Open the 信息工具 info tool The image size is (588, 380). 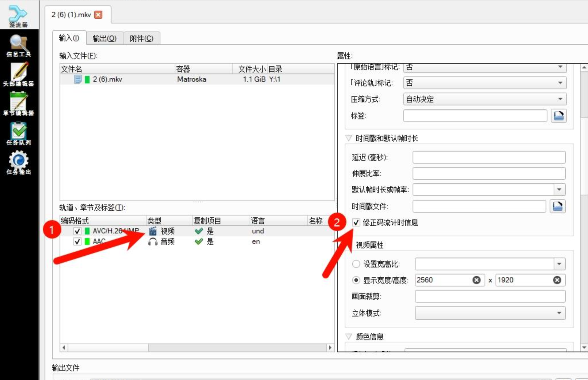[18, 46]
